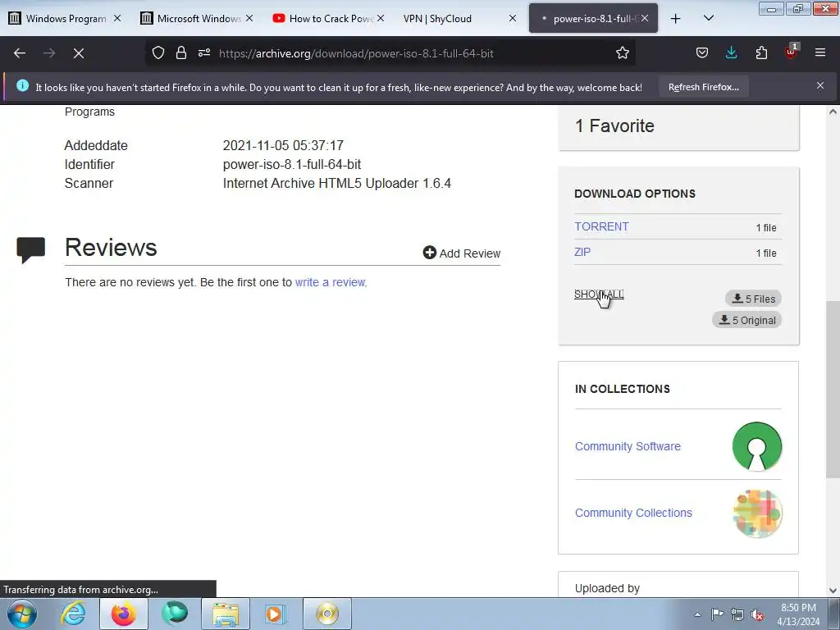
Task: Open the uBlock Origin extension icon
Action: pyautogui.click(x=792, y=52)
